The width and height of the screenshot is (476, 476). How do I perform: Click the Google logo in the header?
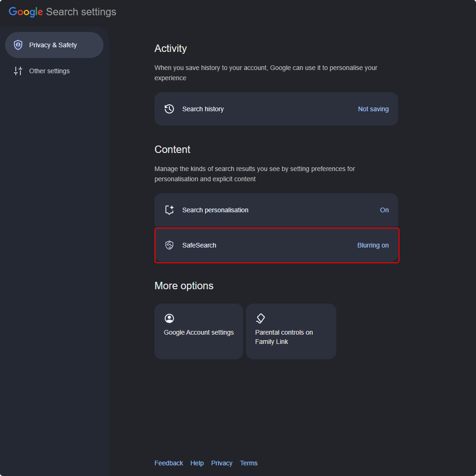click(26, 12)
